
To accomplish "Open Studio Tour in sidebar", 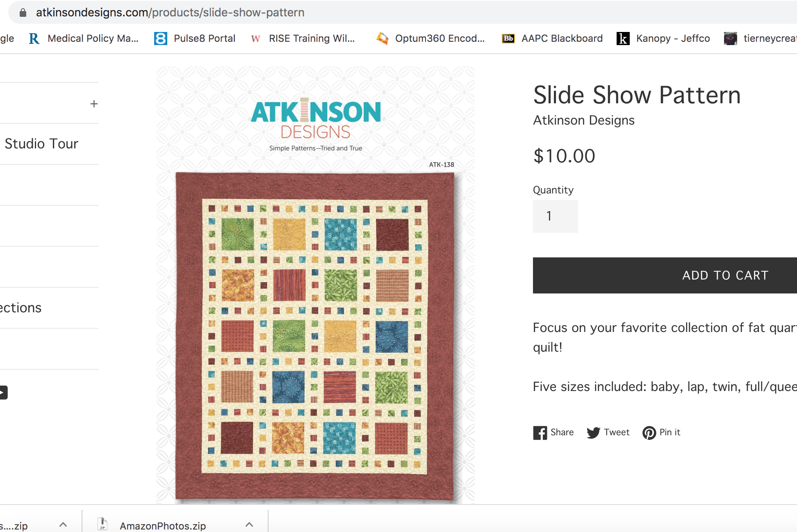I will [41, 144].
